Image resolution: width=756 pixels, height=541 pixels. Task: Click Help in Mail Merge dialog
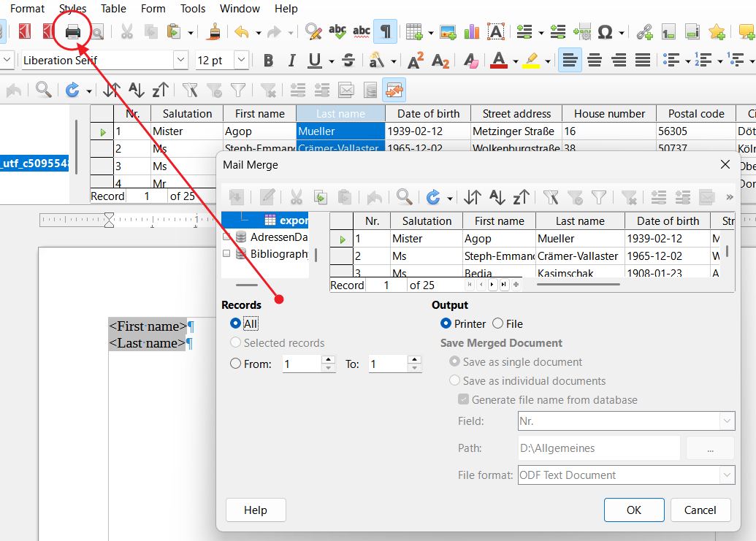pos(256,510)
